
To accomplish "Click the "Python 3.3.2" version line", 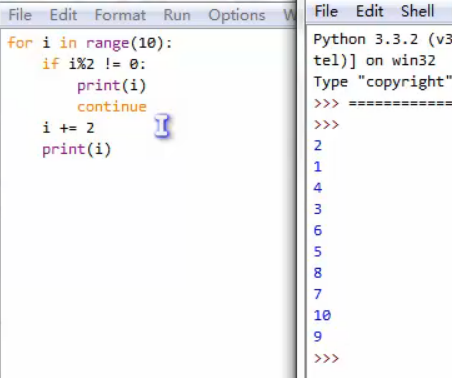I will click(x=383, y=40).
